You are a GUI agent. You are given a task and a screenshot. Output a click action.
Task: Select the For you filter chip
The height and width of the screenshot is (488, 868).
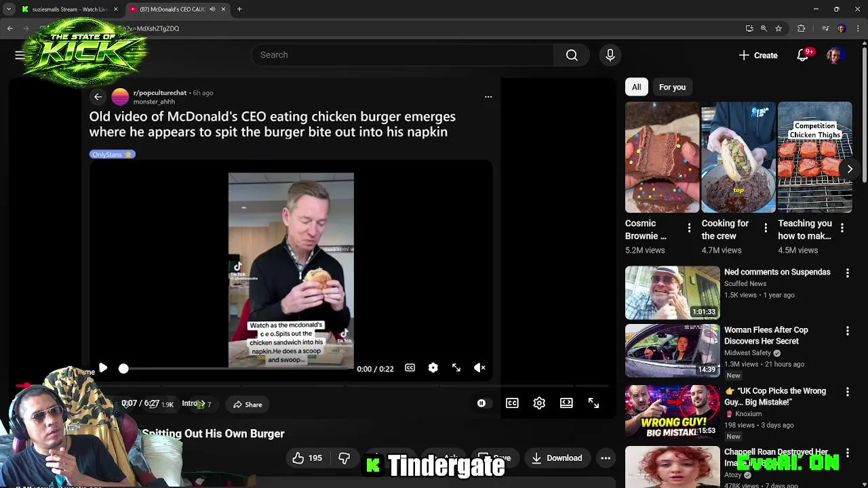point(672,87)
